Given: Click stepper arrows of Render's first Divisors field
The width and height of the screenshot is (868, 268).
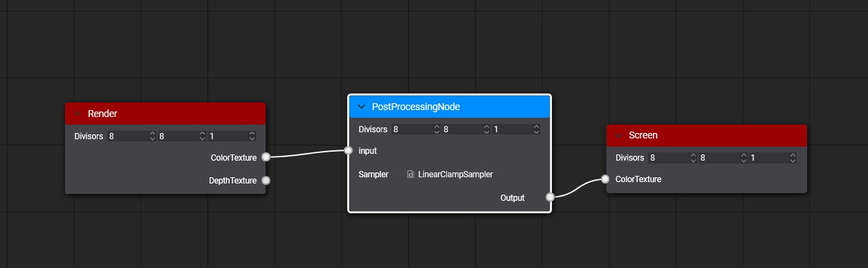Looking at the screenshot, I should point(152,136).
